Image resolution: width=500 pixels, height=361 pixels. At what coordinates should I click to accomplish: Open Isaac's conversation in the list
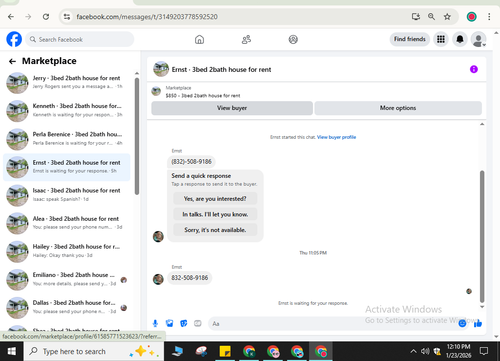tap(66, 195)
